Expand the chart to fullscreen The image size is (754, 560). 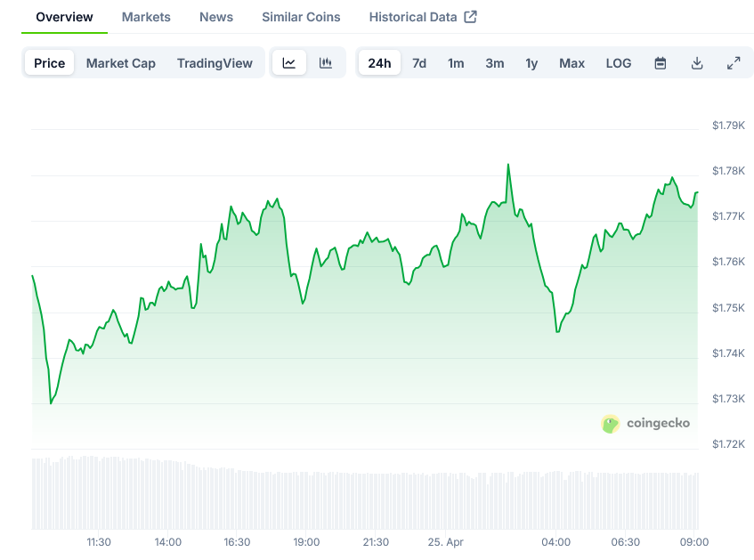(x=734, y=63)
